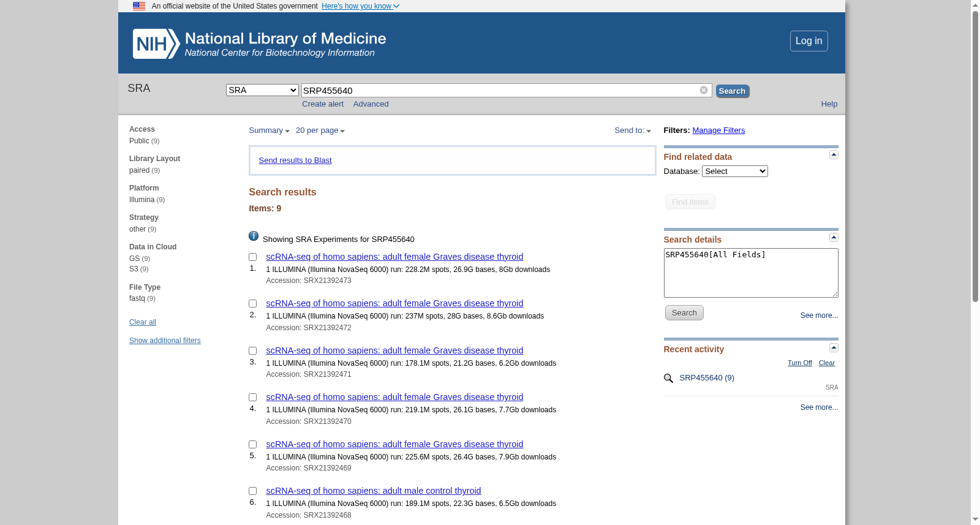Open the SRA database selector
Viewport: 980px width, 525px height.
pos(262,90)
